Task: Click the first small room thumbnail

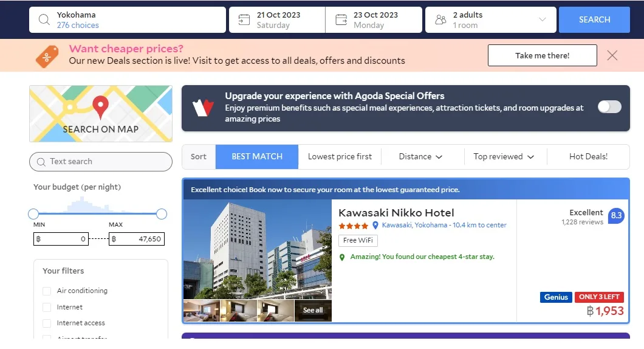Action: [202, 311]
